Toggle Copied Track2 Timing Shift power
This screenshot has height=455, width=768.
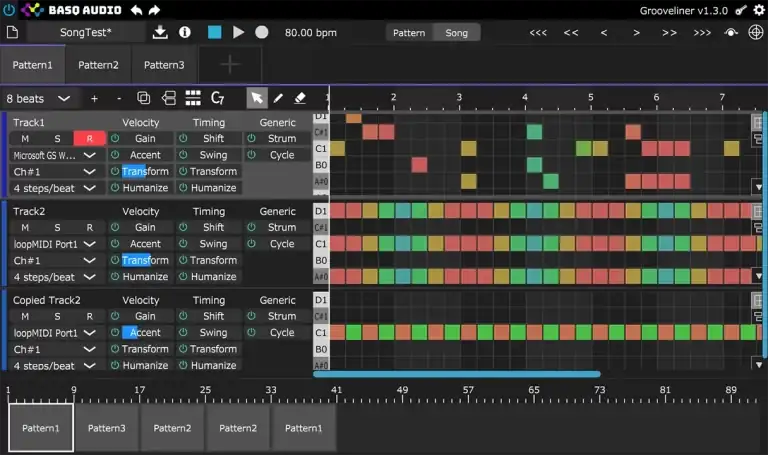tap(183, 316)
